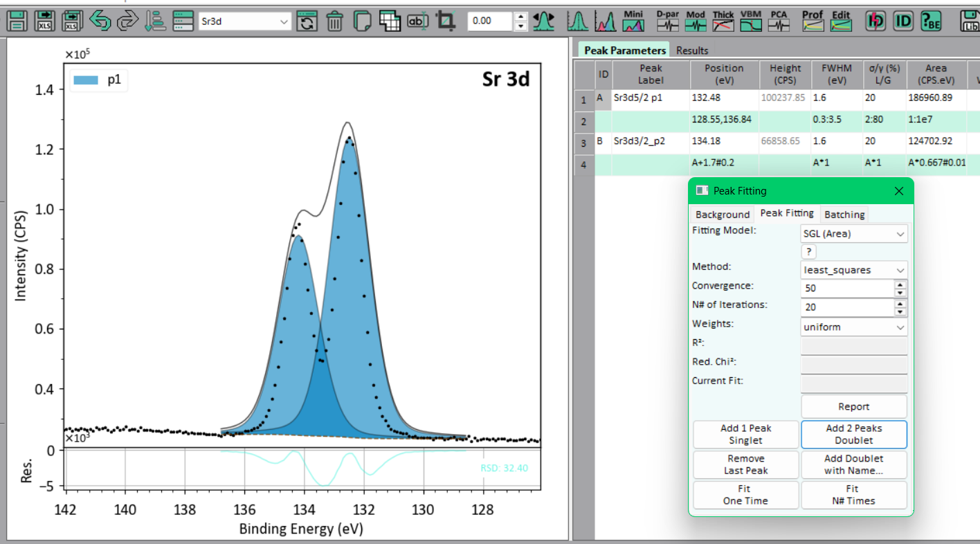Click the Sr3d5/2 p1 position cell

click(x=725, y=98)
